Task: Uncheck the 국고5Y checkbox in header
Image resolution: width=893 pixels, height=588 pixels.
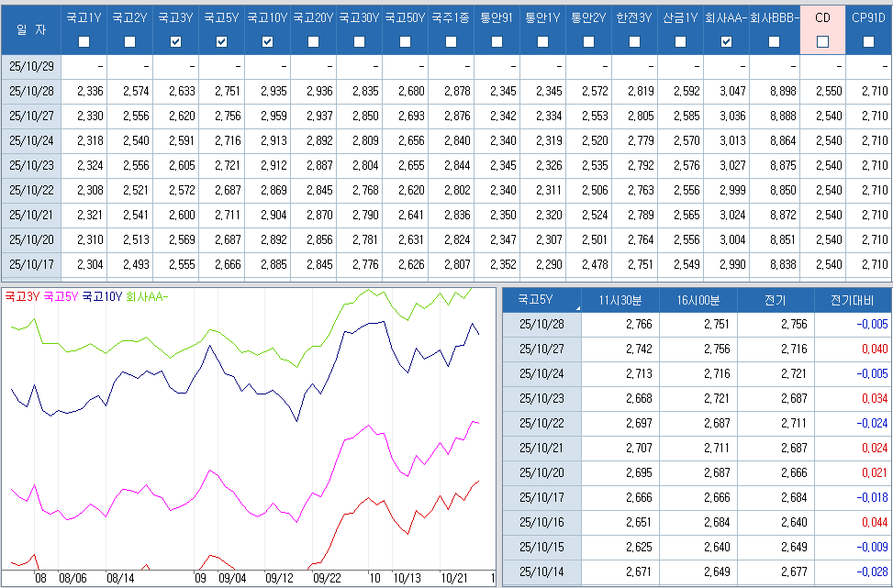Action: [x=222, y=41]
